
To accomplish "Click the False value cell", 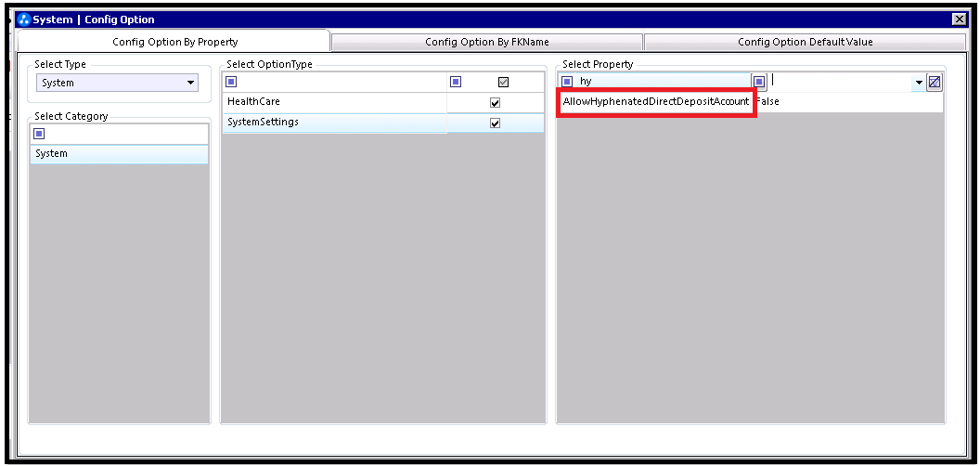I will (847, 102).
